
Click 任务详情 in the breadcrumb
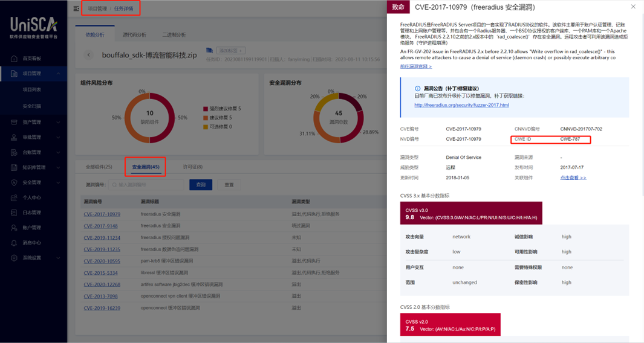[123, 8]
